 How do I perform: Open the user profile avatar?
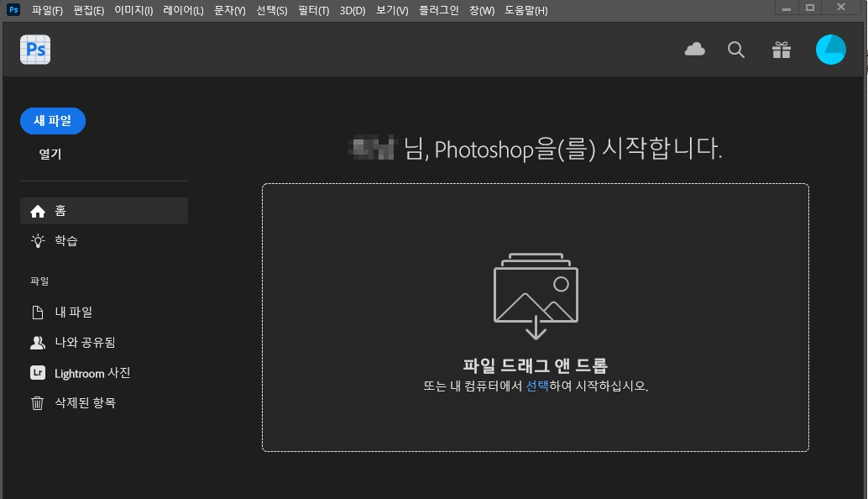(830, 50)
